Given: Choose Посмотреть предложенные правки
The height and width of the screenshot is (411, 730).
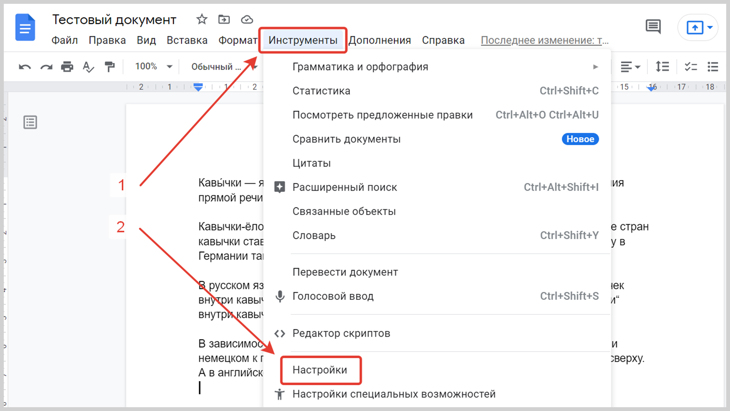Looking at the screenshot, I should click(438, 115).
